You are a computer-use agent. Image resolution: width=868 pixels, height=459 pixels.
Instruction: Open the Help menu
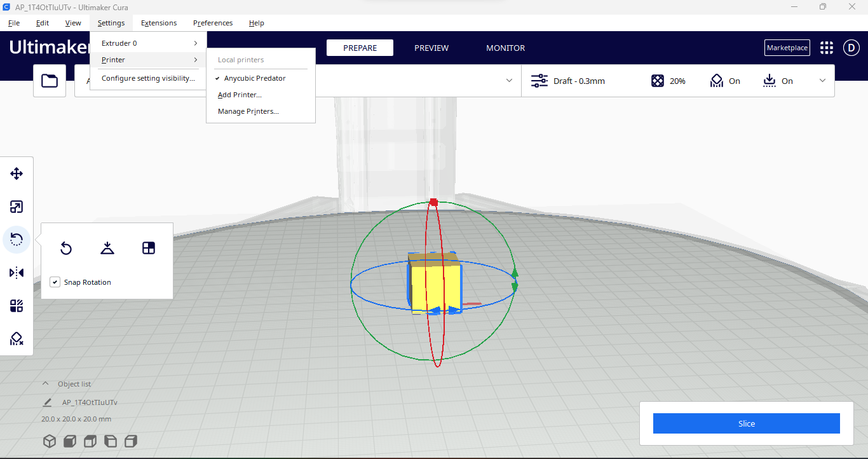pyautogui.click(x=257, y=23)
